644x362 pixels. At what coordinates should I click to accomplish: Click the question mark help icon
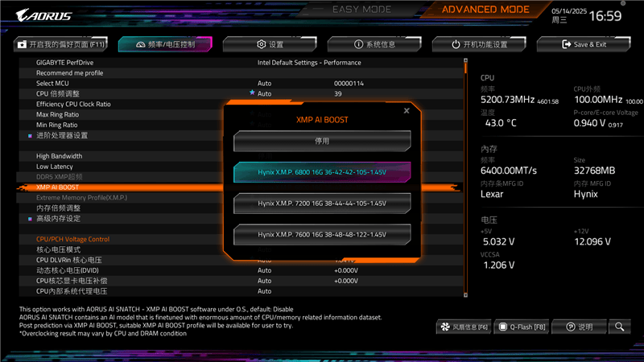571,327
